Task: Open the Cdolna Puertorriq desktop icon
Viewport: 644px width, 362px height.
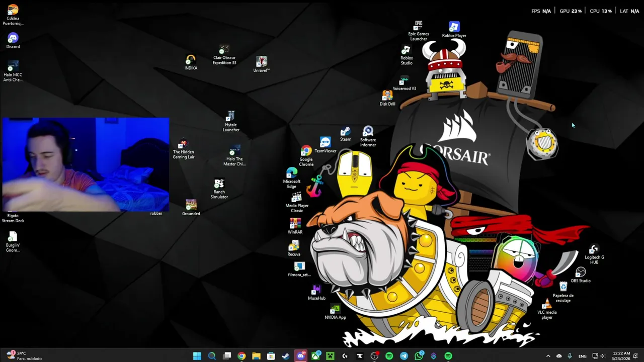Action: coord(13,15)
